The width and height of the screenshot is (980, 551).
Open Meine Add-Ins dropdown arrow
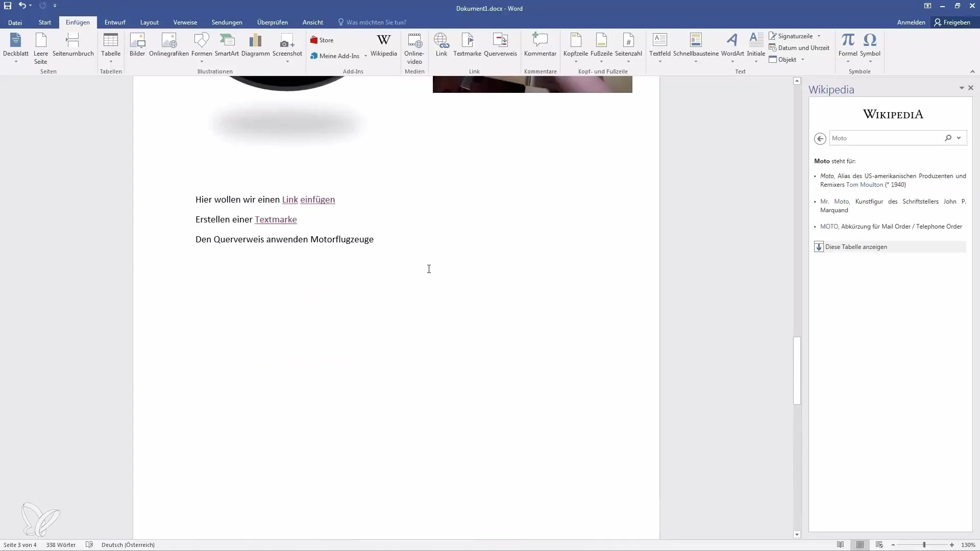coord(365,56)
